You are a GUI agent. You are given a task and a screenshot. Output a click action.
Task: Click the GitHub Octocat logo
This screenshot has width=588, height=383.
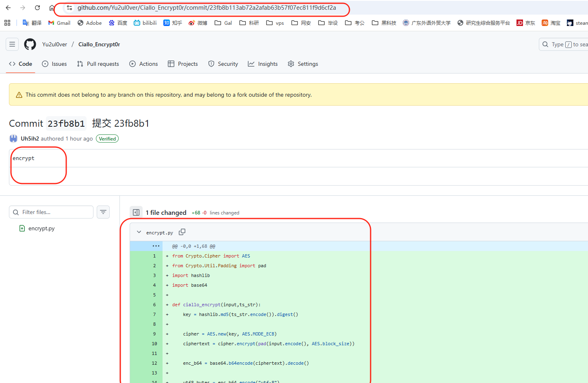click(x=30, y=44)
